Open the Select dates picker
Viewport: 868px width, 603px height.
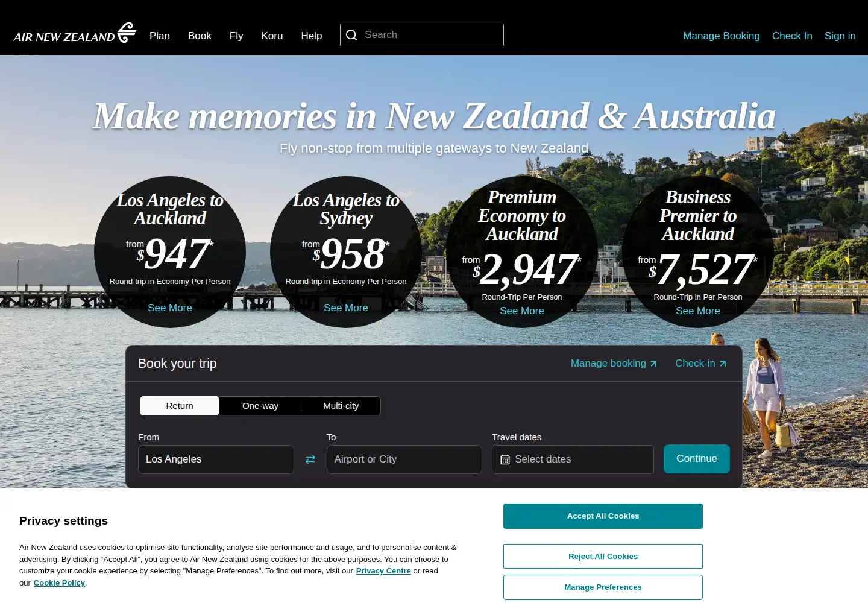pyautogui.click(x=573, y=459)
